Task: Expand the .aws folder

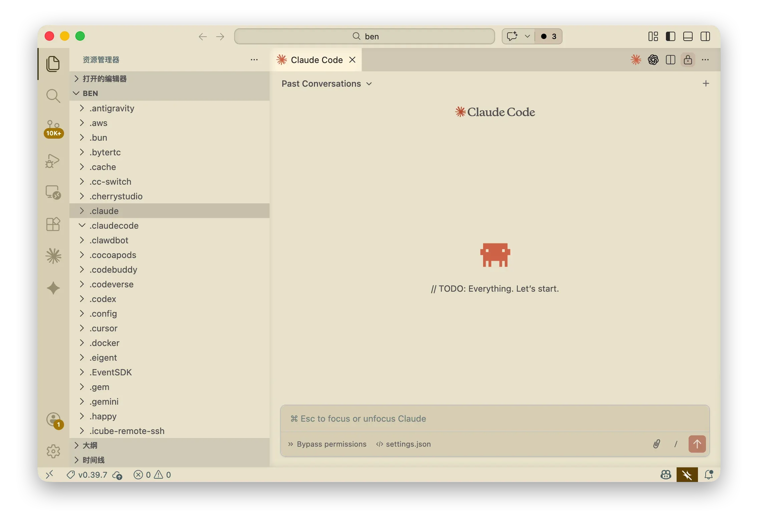Action: (x=169, y=123)
